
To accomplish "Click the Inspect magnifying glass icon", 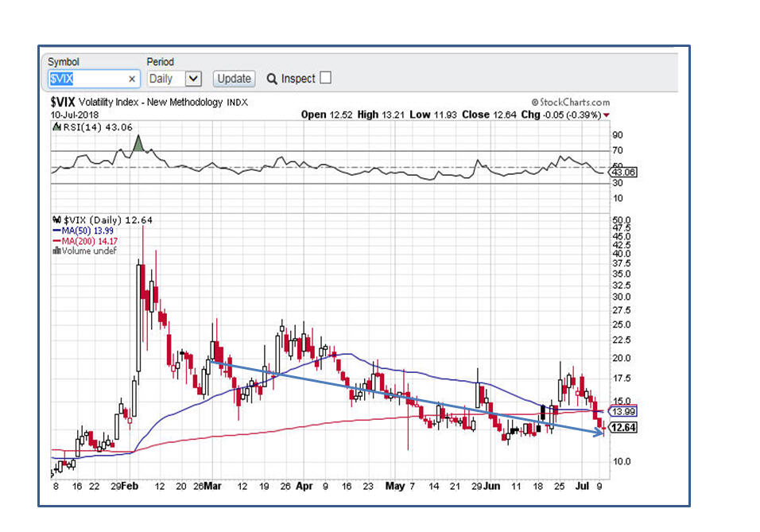I will click(x=272, y=79).
